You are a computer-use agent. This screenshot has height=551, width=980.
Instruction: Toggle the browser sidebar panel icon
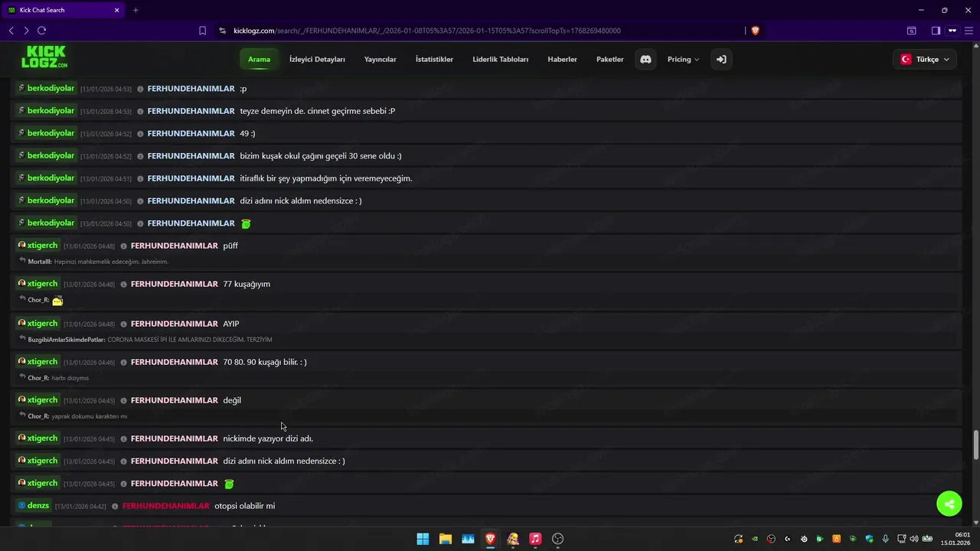pos(936,31)
